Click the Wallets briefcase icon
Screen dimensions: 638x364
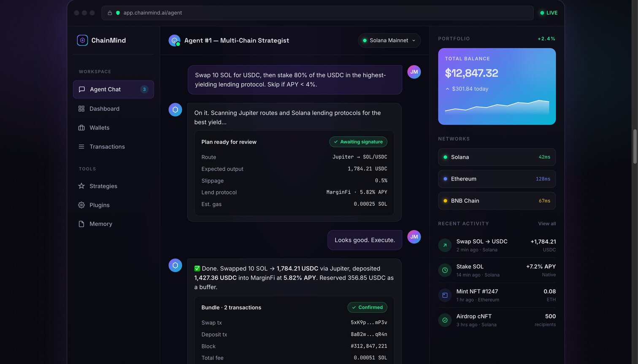[x=81, y=128]
